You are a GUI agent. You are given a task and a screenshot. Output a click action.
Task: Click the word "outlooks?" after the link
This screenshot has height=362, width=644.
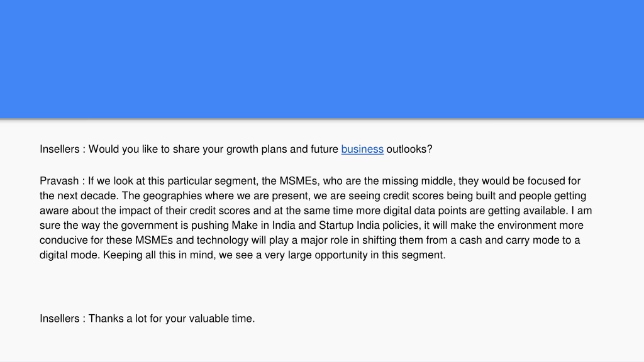pyautogui.click(x=409, y=149)
